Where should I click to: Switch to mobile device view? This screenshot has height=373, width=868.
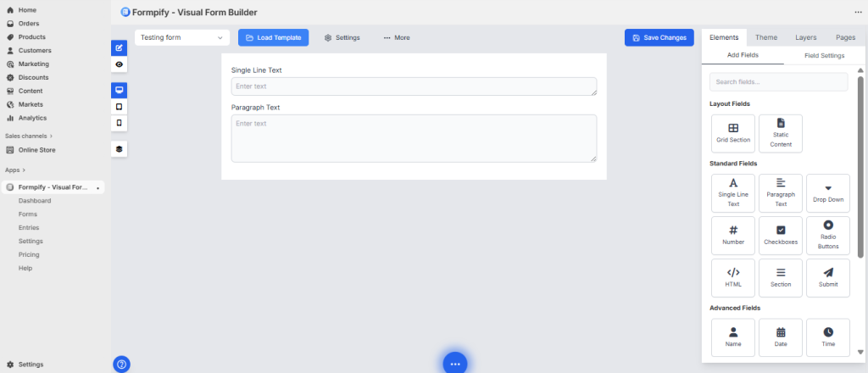[120, 123]
